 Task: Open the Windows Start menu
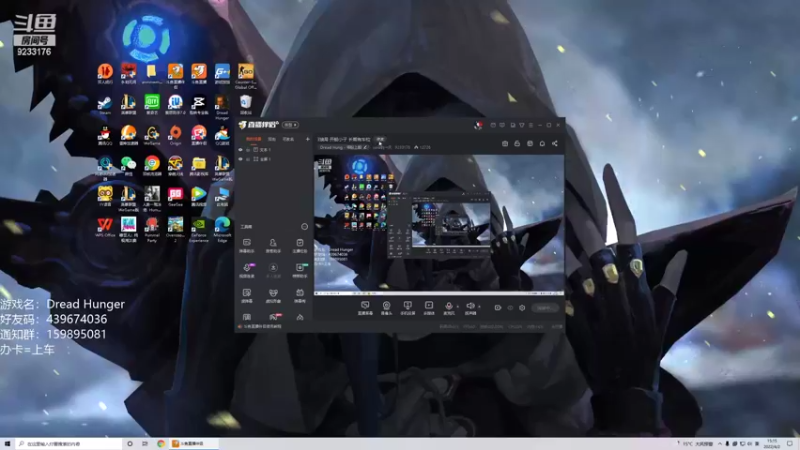[x=7, y=444]
